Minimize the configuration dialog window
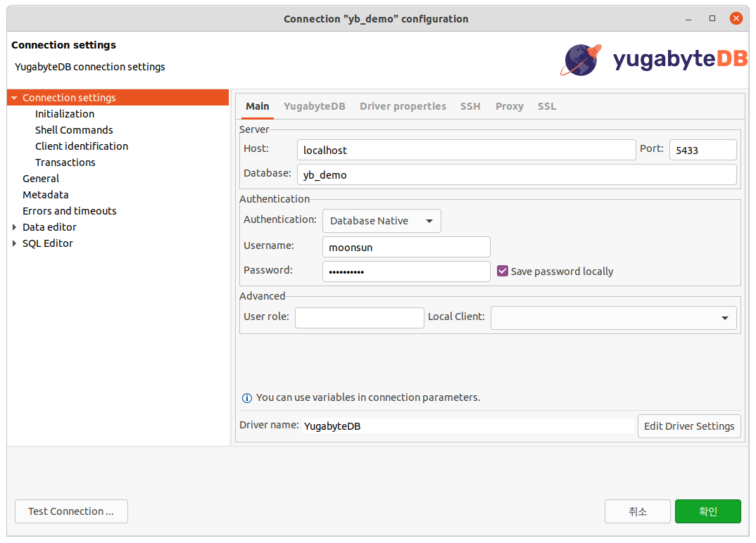 (688, 19)
